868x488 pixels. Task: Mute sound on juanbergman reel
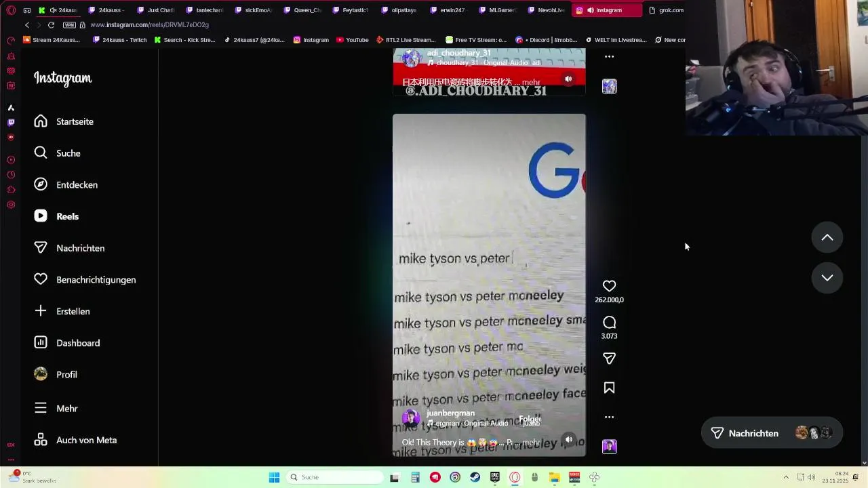[568, 439]
